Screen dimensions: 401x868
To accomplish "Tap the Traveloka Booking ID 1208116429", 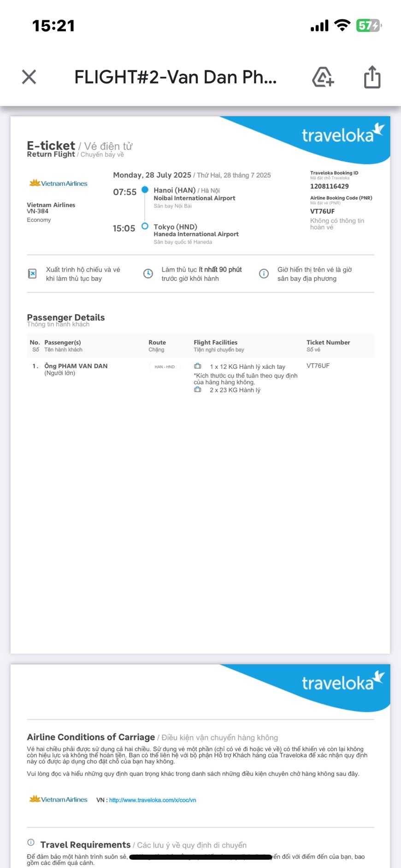I will pos(329,186).
